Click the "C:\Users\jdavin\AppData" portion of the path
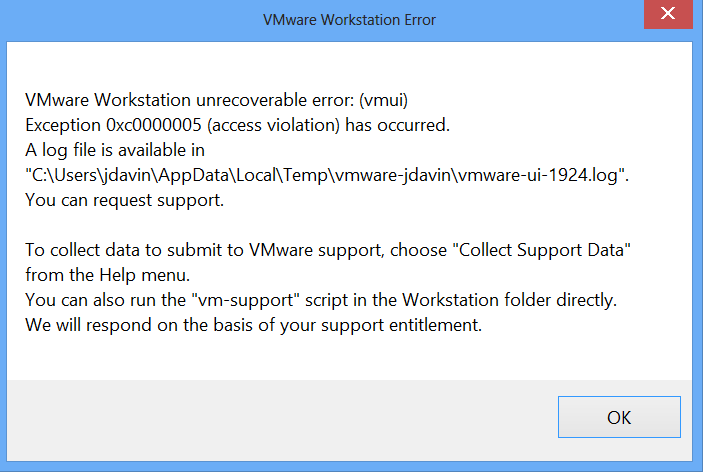Screen dimensions: 706x476 click(x=130, y=175)
